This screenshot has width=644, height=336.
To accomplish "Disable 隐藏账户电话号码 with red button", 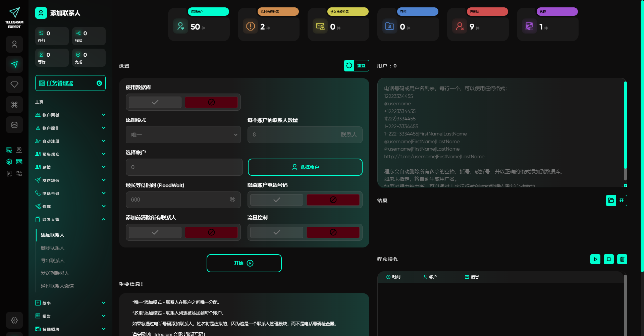I will pyautogui.click(x=333, y=200).
